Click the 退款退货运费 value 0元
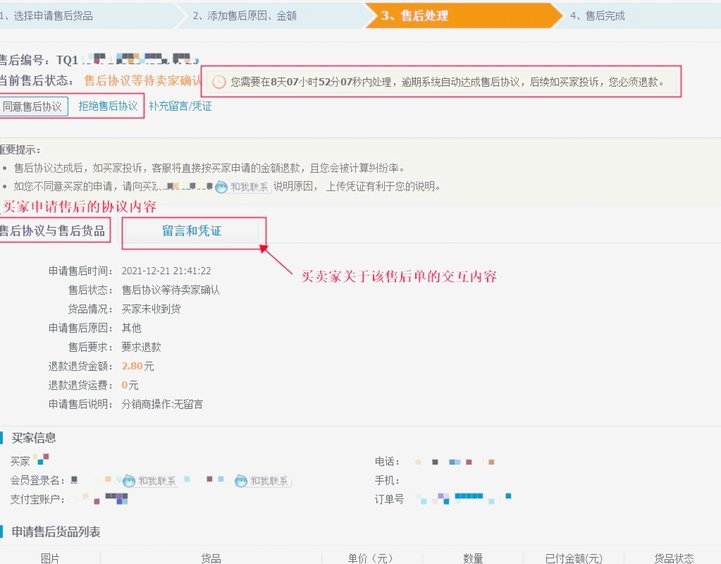The width and height of the screenshot is (721, 564). pos(130,385)
